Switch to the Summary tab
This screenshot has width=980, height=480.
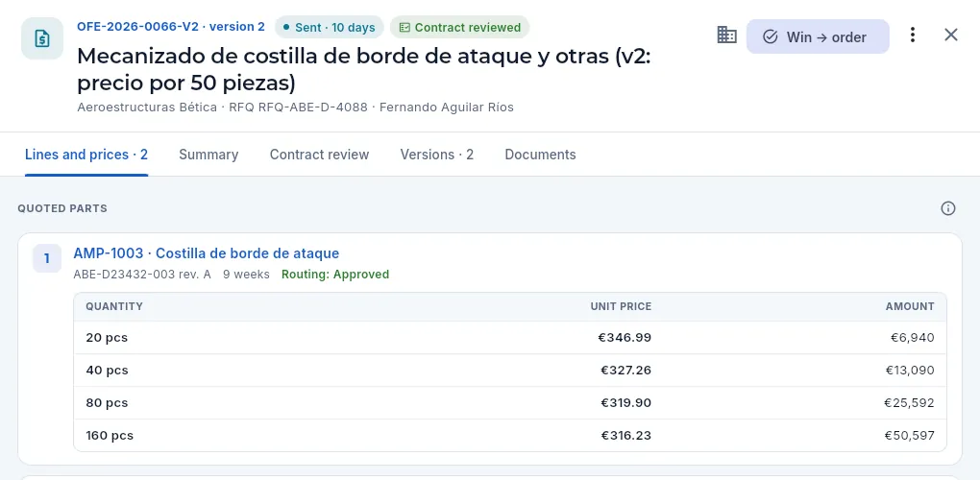click(208, 155)
